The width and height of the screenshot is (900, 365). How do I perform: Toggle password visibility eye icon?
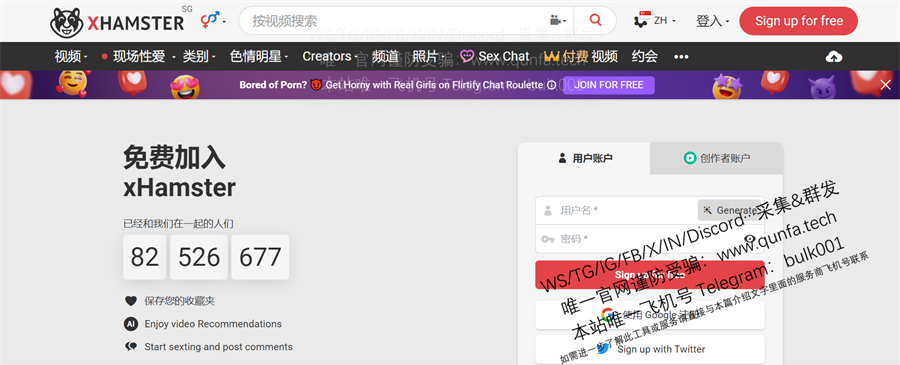click(x=750, y=239)
